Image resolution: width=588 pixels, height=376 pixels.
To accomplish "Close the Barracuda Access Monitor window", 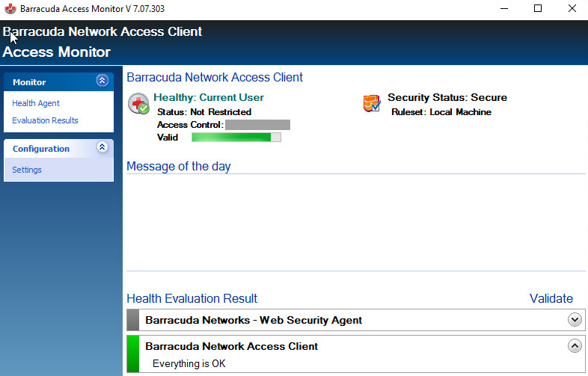I will [572, 9].
